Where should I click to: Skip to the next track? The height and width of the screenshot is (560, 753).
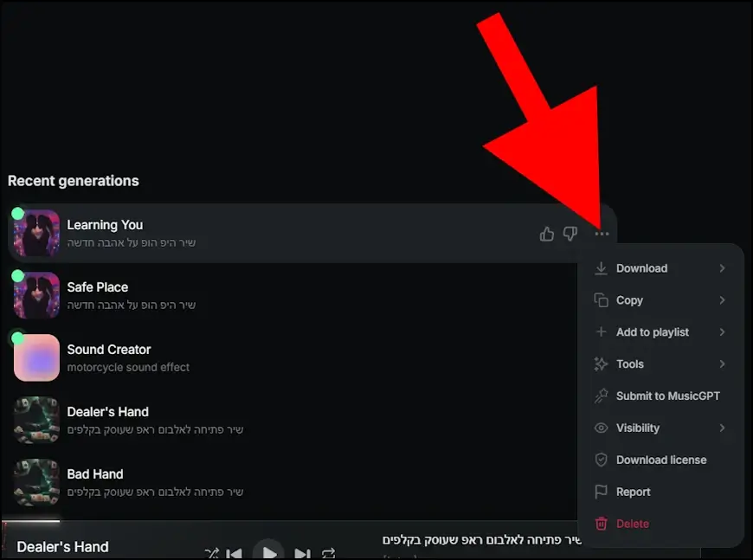(x=301, y=553)
